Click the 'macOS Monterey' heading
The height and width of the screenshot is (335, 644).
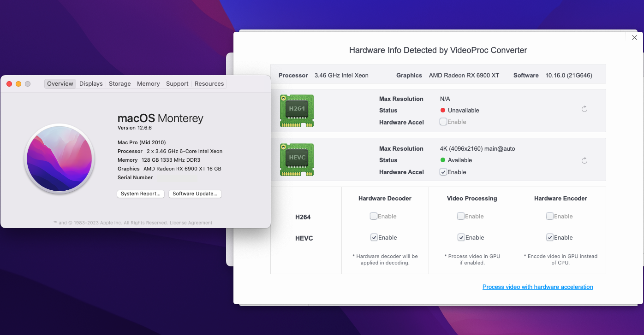pyautogui.click(x=161, y=118)
